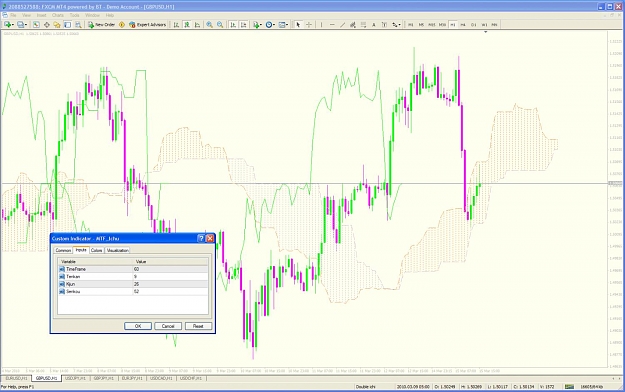Image resolution: width=625 pixels, height=392 pixels.
Task: Select the Crosshair tool
Action: tap(309, 25)
